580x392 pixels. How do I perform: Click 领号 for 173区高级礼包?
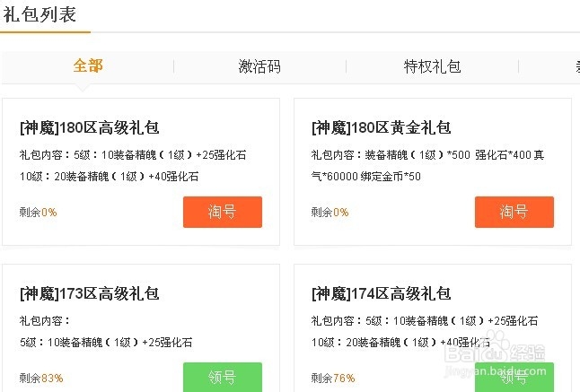point(223,378)
